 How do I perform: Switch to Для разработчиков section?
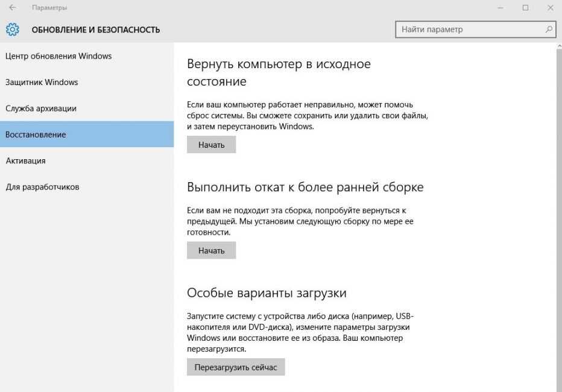(x=42, y=187)
